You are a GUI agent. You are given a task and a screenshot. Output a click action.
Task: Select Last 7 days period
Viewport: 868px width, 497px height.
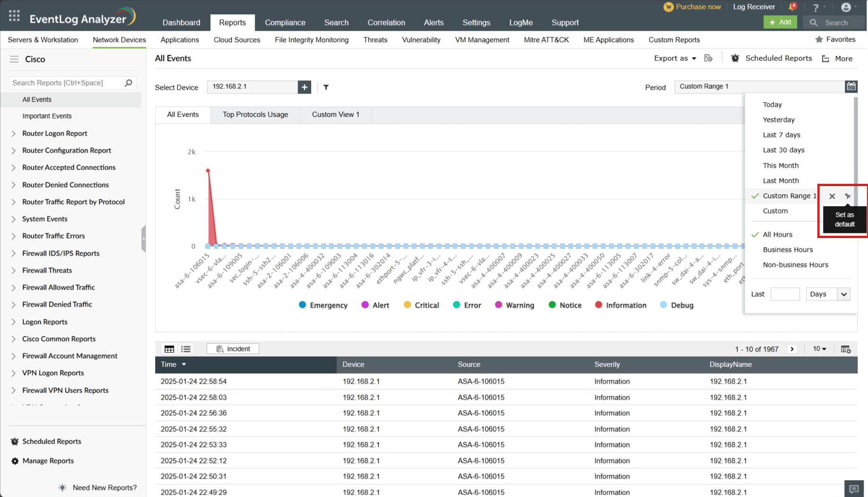click(781, 135)
